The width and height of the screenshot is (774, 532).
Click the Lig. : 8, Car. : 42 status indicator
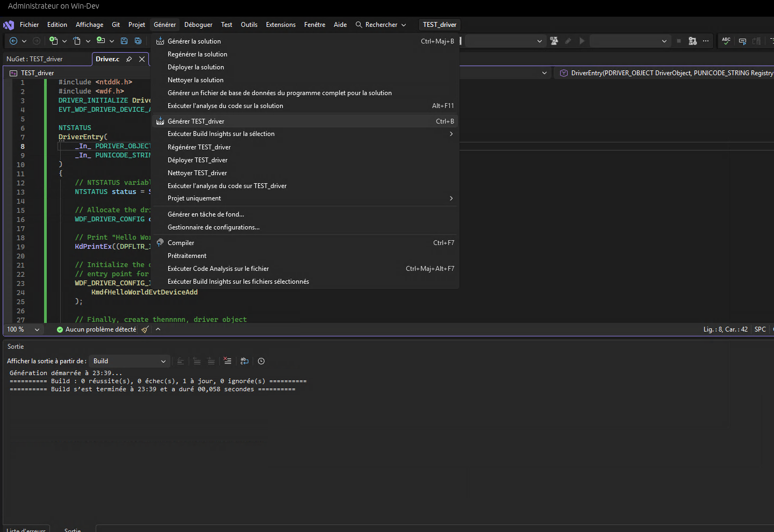(726, 329)
